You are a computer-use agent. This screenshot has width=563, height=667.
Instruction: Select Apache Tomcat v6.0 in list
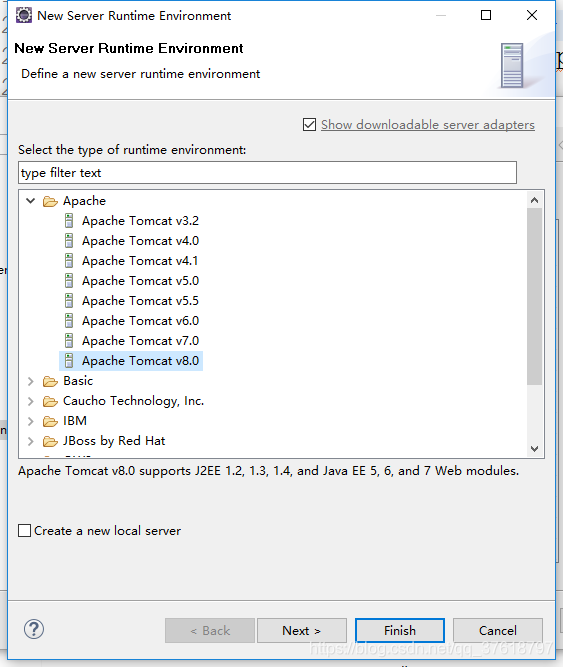tap(140, 321)
